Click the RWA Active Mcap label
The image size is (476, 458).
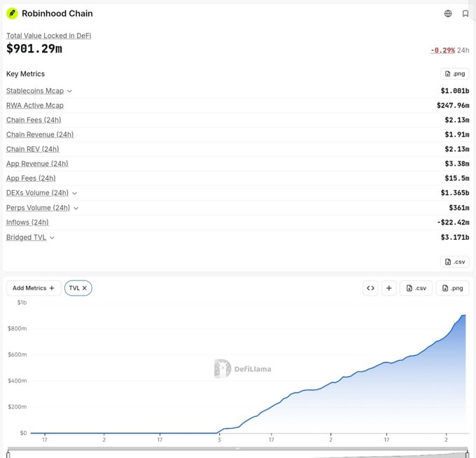(x=35, y=106)
